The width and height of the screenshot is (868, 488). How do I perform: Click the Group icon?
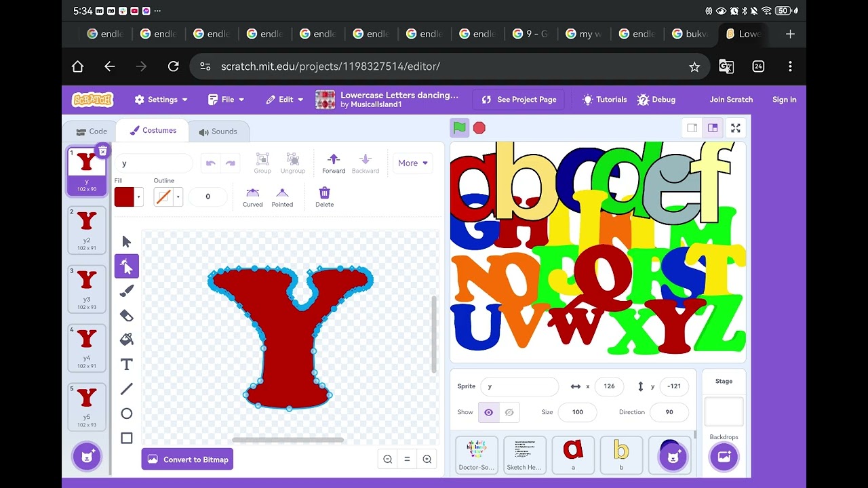click(262, 163)
